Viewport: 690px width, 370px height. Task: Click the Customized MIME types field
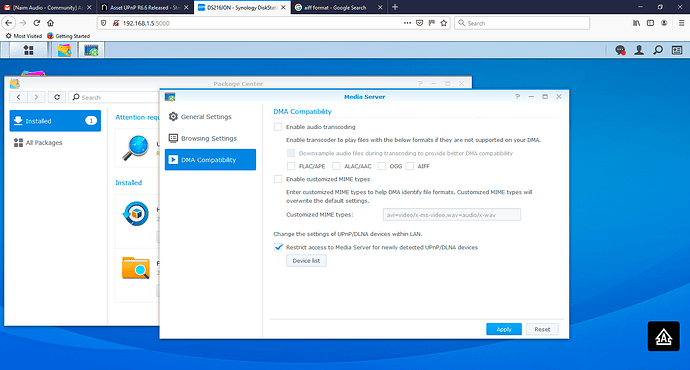tap(452, 215)
